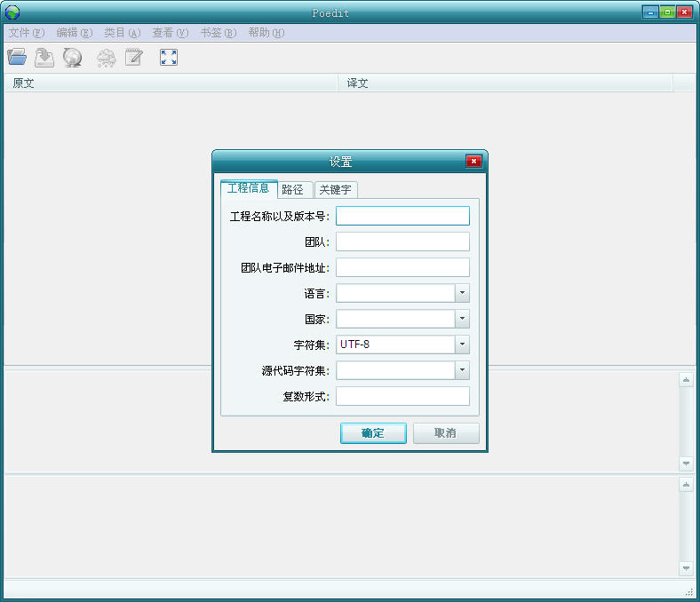Click the Poedit globe icon in title bar
This screenshot has height=602, width=700.
(12, 12)
